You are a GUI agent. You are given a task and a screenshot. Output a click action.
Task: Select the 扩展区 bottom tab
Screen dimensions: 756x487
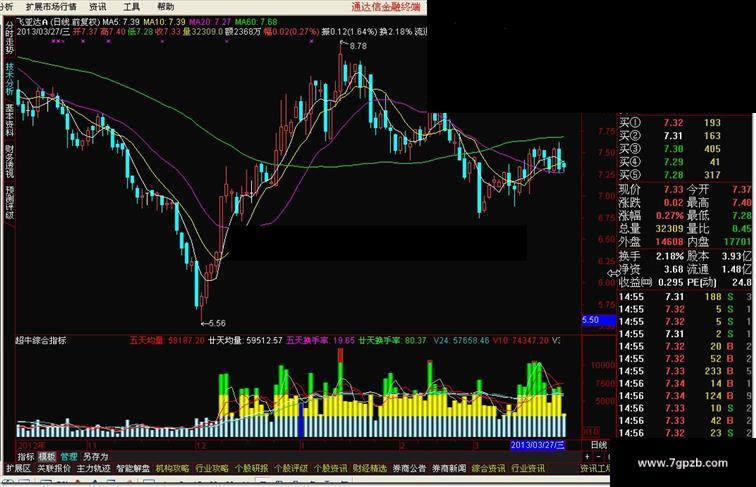tap(18, 468)
